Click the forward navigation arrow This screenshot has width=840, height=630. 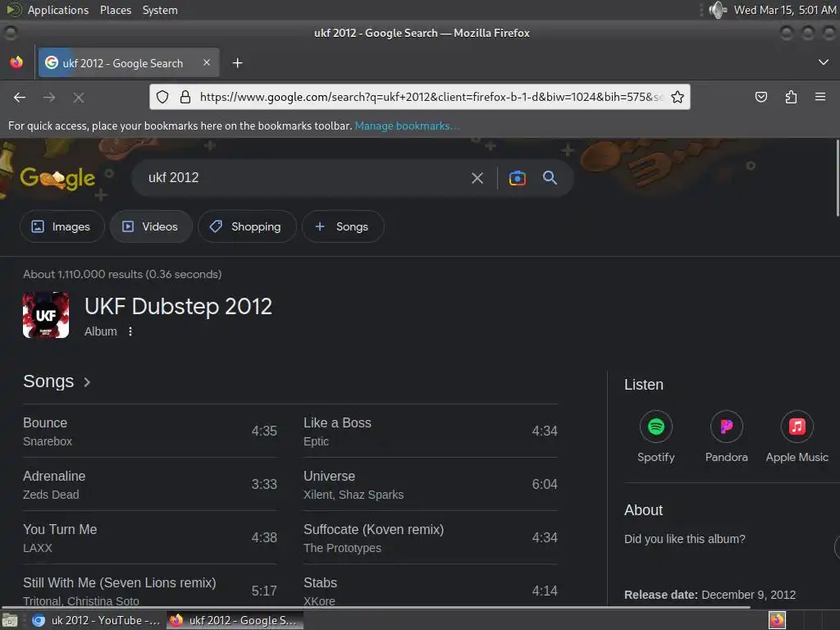click(x=49, y=97)
